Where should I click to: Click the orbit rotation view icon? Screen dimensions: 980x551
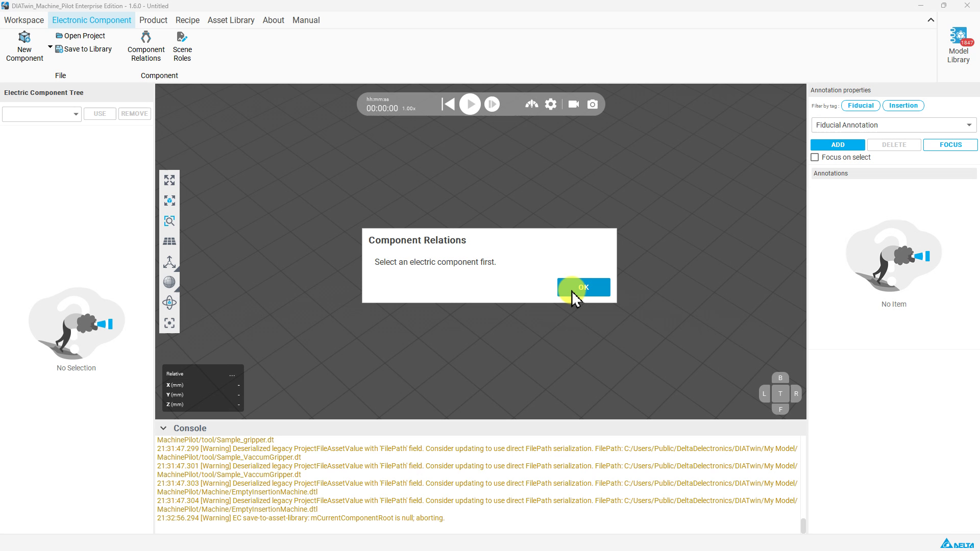pos(169,303)
